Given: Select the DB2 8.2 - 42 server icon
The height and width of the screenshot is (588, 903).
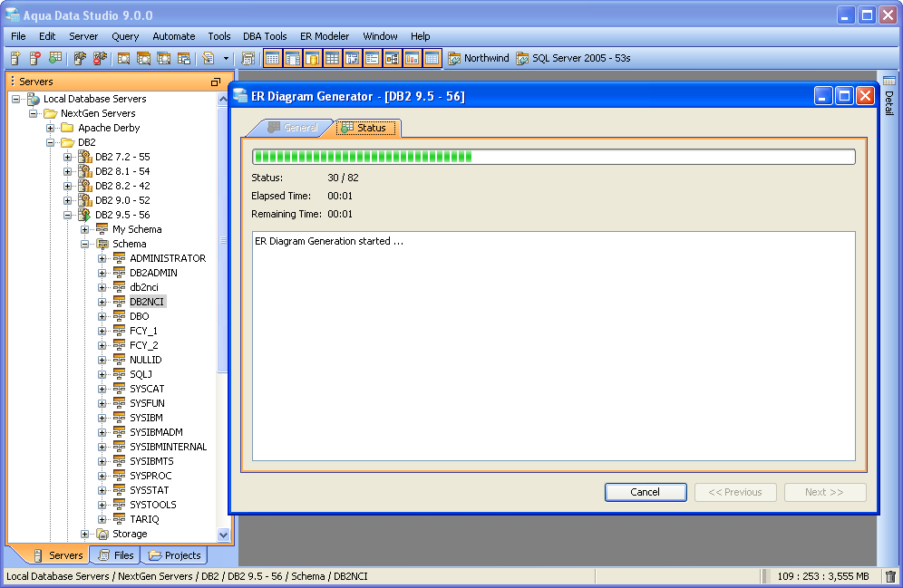Looking at the screenshot, I should coord(85,185).
